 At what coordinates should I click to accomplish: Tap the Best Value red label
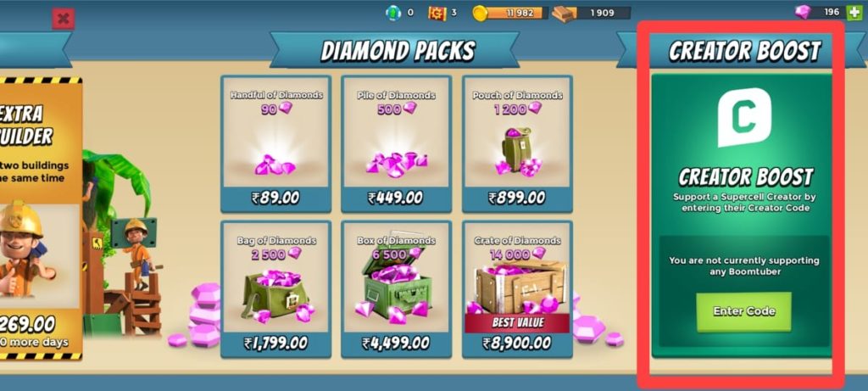517,323
